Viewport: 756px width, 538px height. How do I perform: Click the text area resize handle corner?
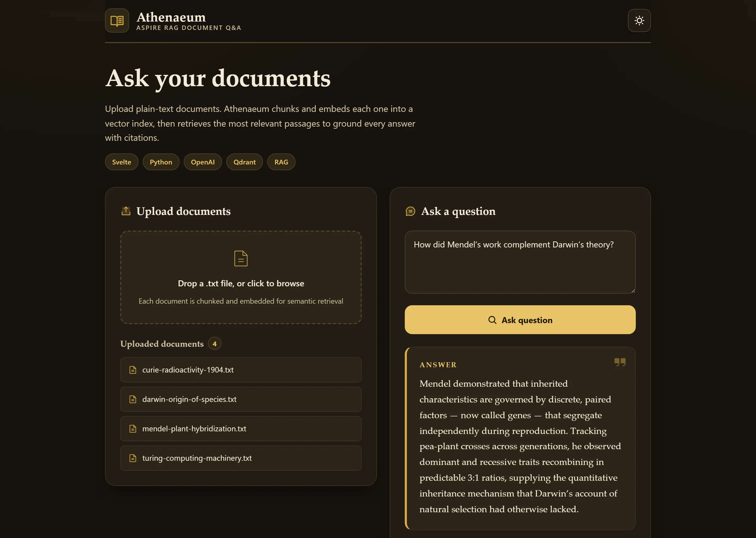[x=633, y=291]
